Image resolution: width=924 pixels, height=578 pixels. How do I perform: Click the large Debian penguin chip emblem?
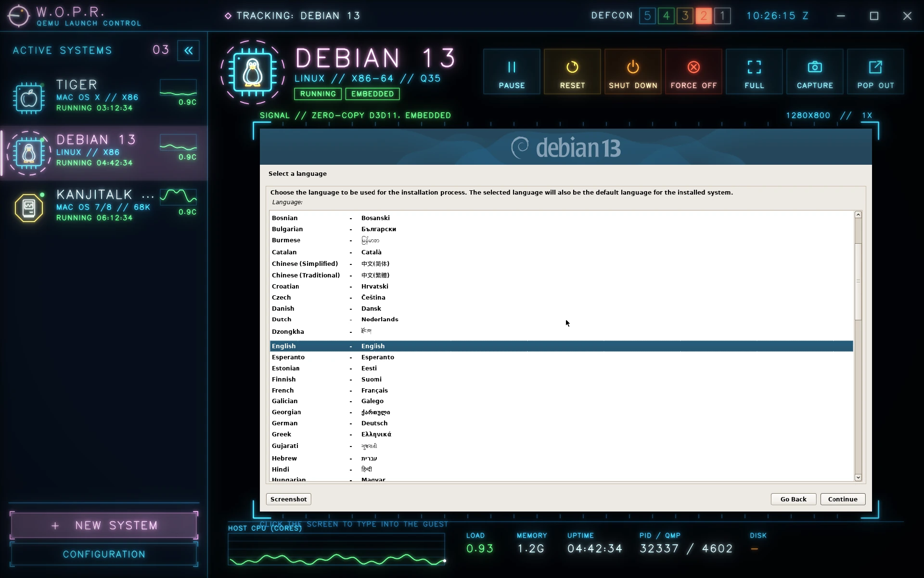coord(253,72)
